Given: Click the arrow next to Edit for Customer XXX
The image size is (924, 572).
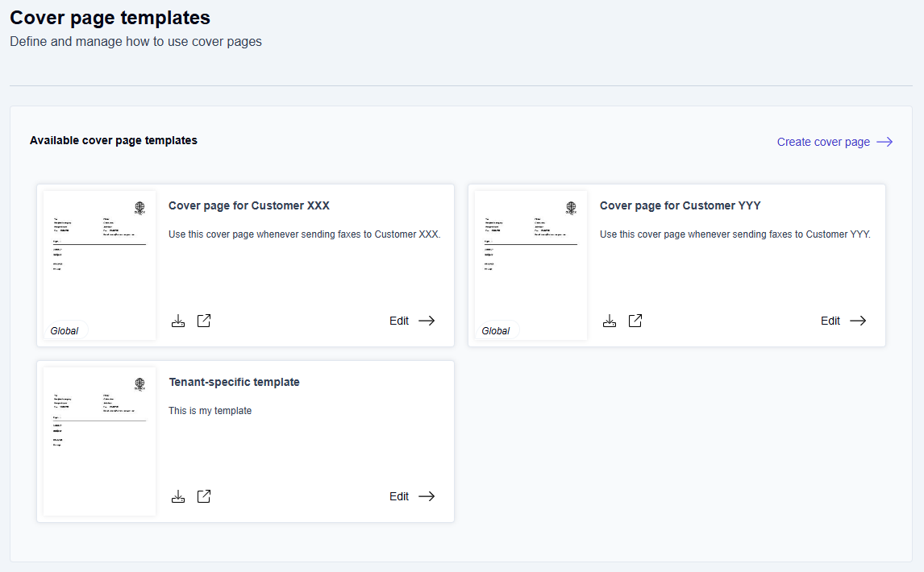Looking at the screenshot, I should tap(427, 321).
